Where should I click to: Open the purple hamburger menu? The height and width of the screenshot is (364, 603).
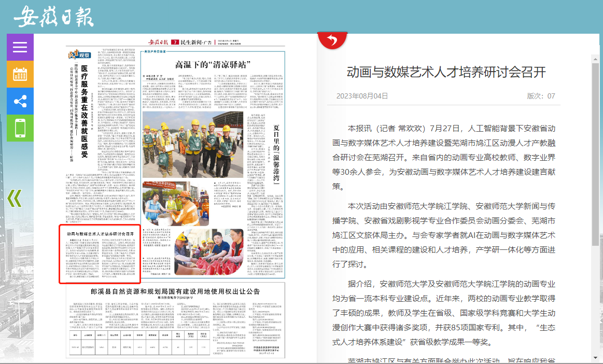pos(20,47)
